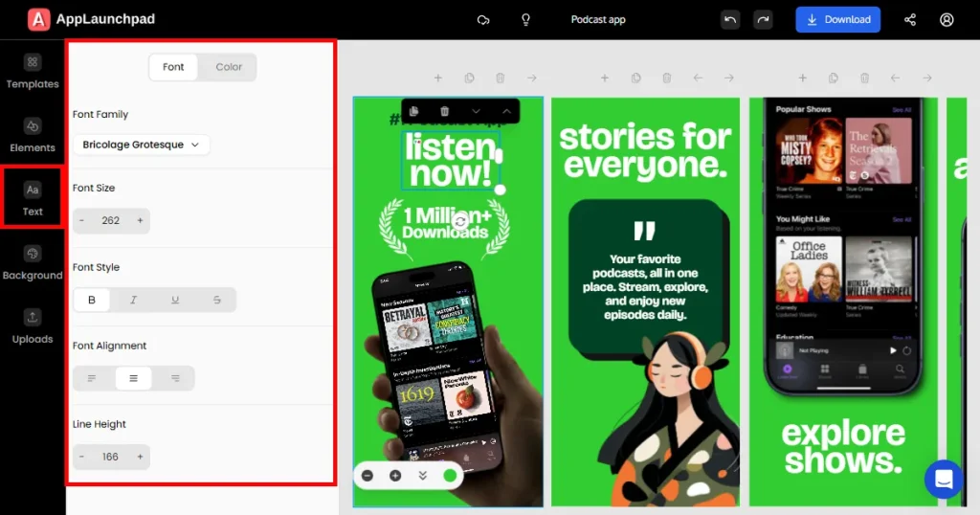Zoom out with the minus circle button
Viewport: 980px width, 515px height.
(367, 476)
